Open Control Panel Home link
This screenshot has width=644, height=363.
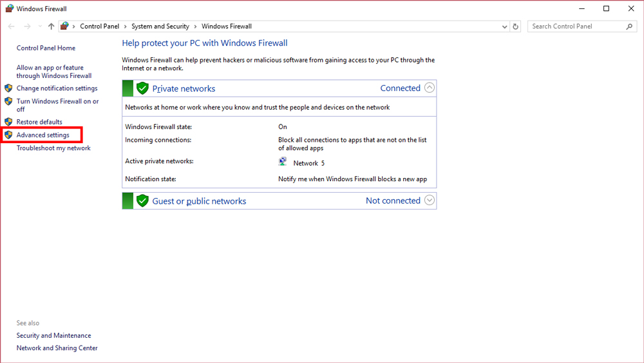[46, 48]
